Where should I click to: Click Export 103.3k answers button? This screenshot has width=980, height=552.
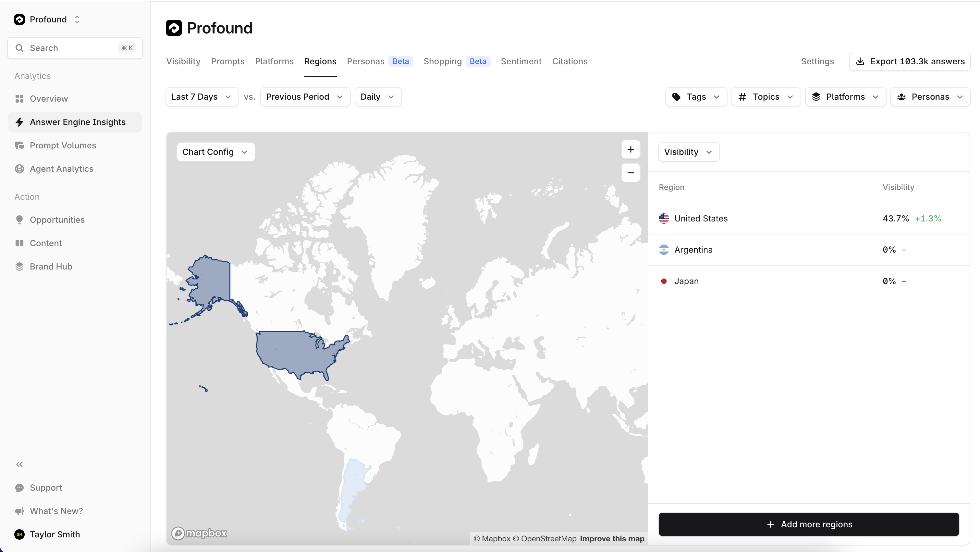(910, 61)
